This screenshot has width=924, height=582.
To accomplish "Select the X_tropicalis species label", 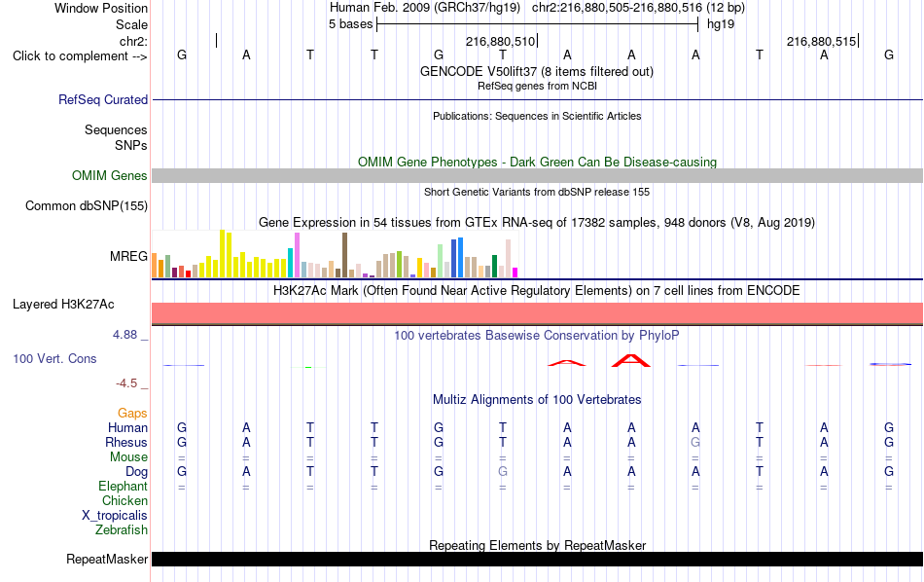I will pos(115,516).
